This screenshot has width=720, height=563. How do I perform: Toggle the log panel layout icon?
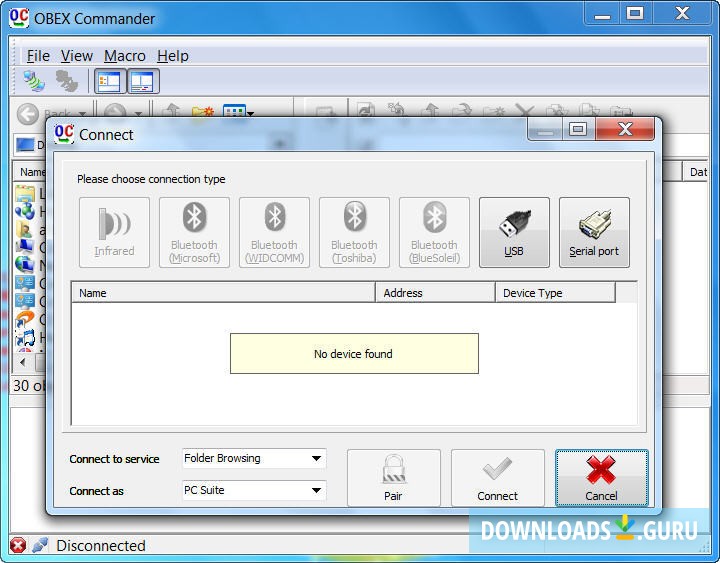click(143, 81)
